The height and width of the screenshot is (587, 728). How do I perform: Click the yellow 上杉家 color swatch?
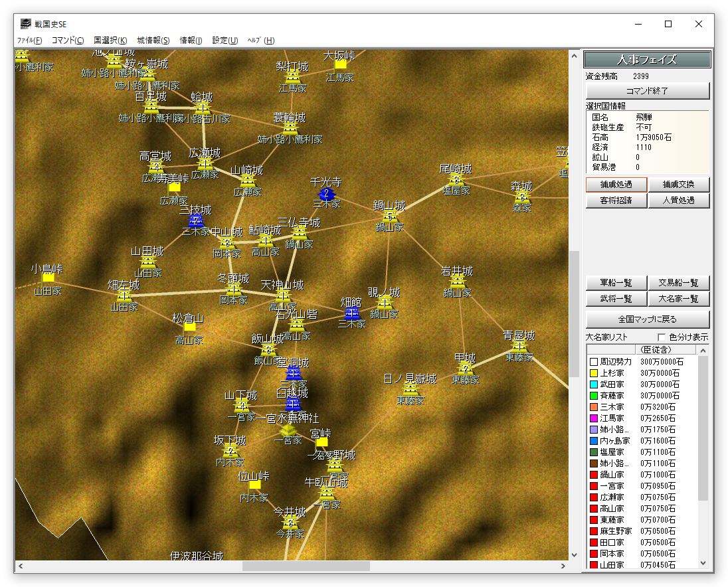[x=593, y=373]
